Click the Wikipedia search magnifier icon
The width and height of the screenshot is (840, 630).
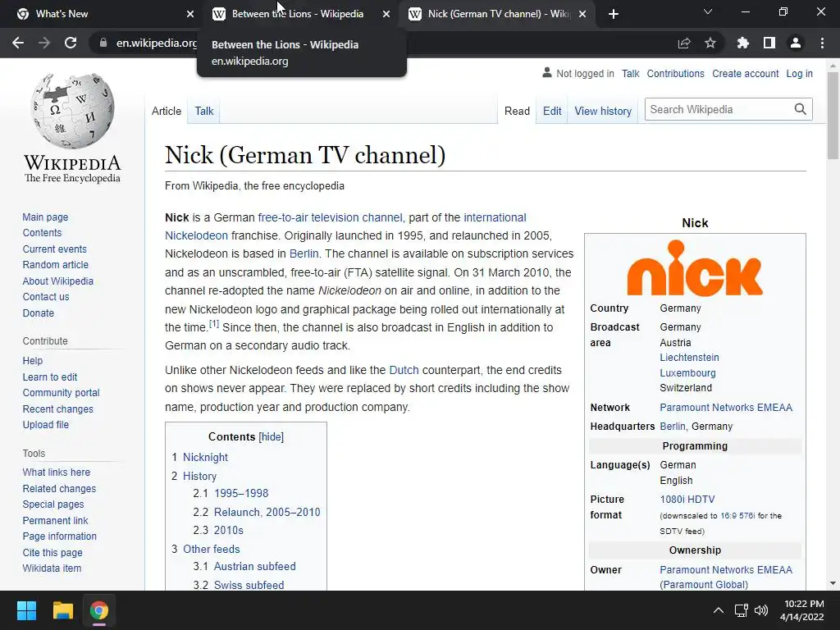[801, 109]
